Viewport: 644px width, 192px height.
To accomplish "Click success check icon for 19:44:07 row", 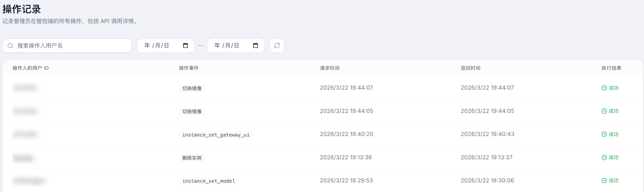I will coord(604,88).
